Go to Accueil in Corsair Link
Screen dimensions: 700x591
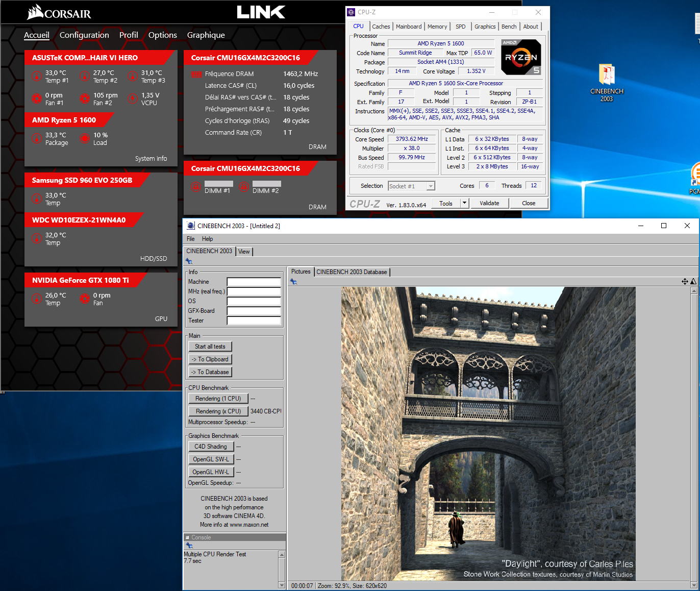37,35
